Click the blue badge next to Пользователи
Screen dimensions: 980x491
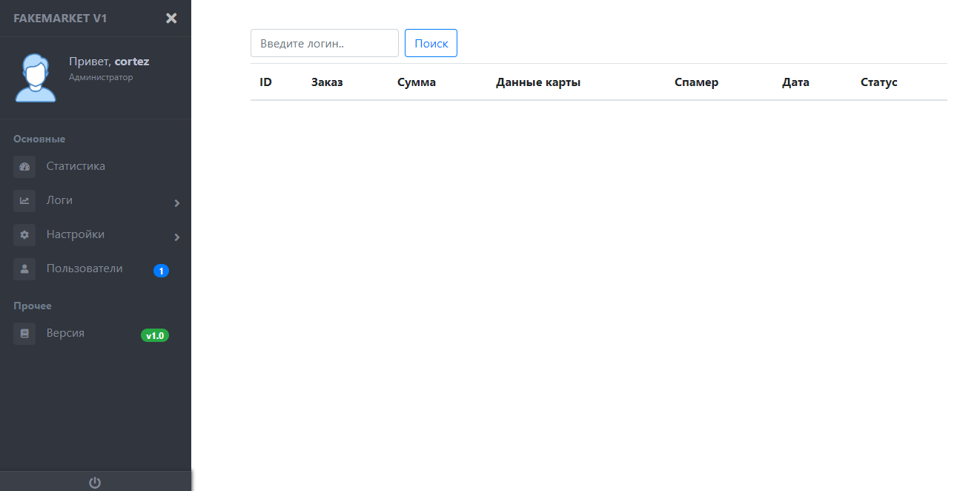(x=161, y=271)
